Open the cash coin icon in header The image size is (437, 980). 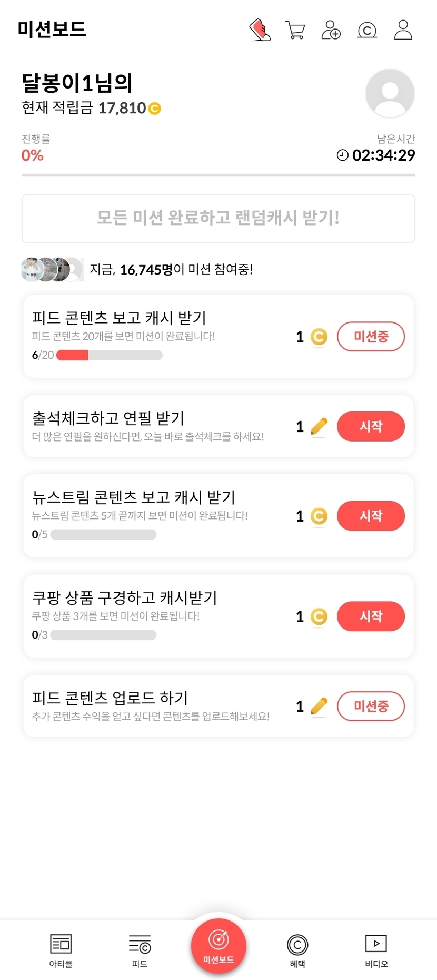pos(367,30)
